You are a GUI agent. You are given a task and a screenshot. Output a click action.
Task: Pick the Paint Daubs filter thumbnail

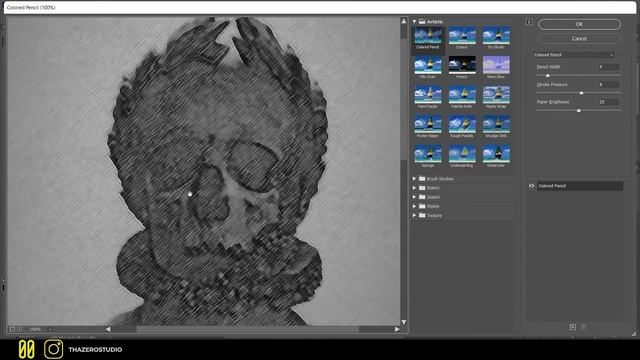[x=427, y=95]
